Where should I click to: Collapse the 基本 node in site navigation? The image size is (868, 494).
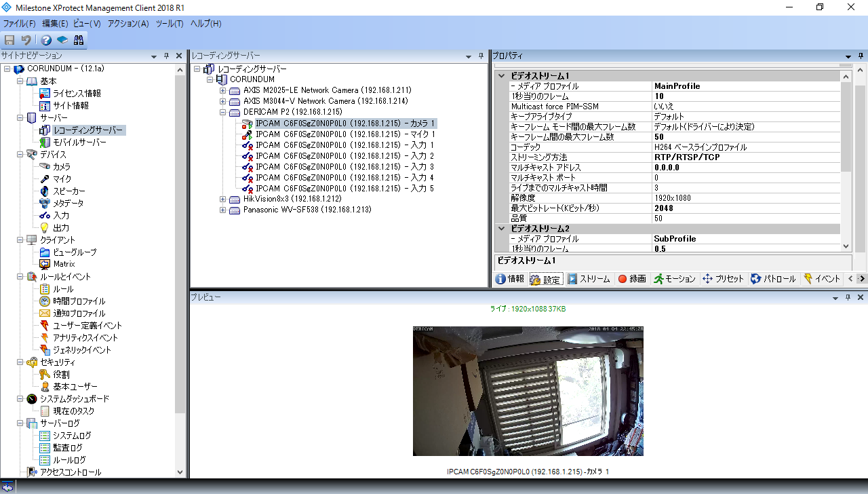point(20,81)
